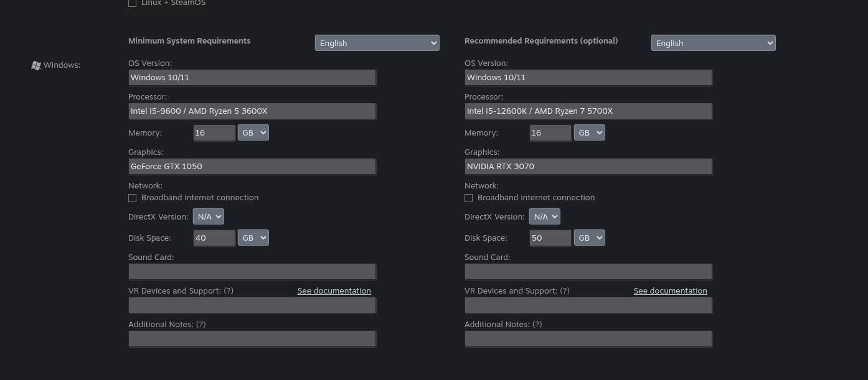Screen dimensions: 868x380
Task: Click the Windows logo icon
Action: click(36, 65)
